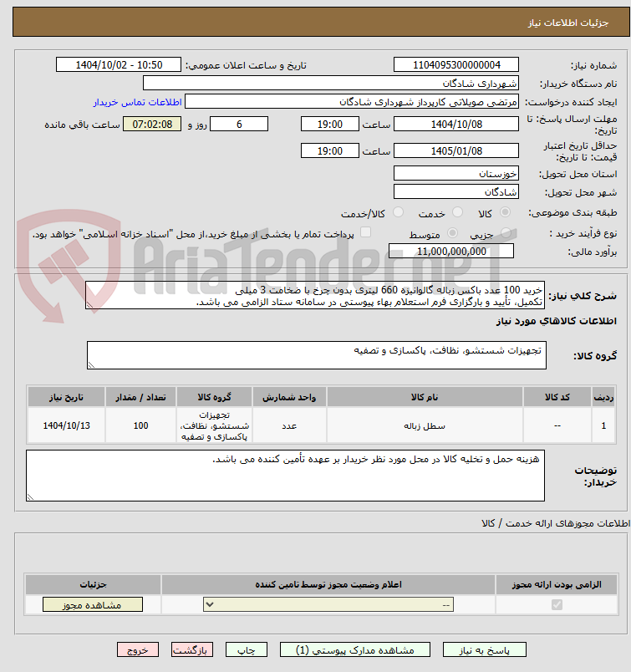The height and width of the screenshot is (672, 631).
Task: Click the resize handle of گروه کالا box
Action: coord(91,365)
